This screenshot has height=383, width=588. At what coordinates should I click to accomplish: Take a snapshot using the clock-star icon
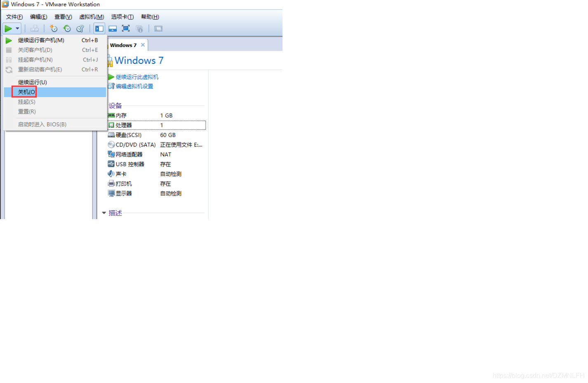54,28
